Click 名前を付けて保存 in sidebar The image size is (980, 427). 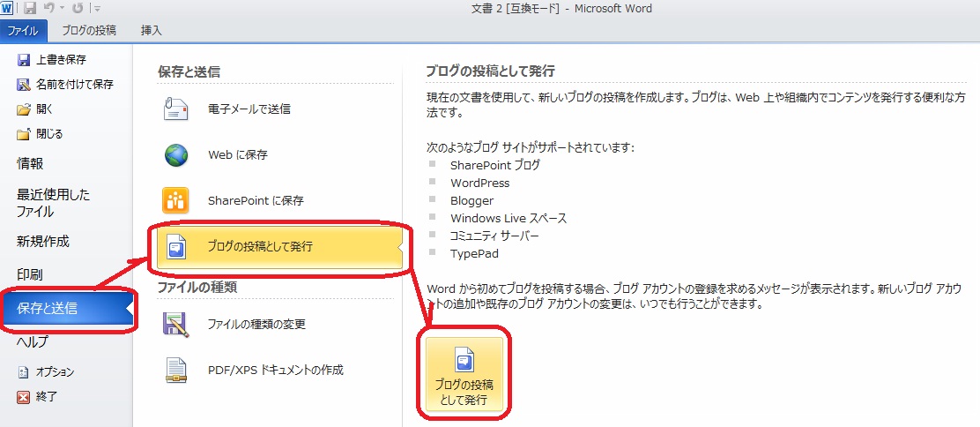[x=74, y=85]
